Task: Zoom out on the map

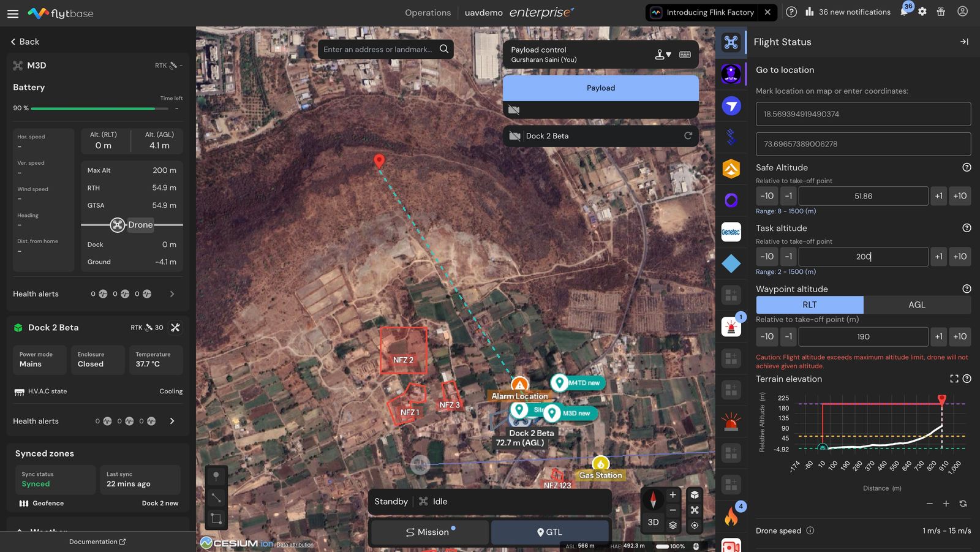Action: click(673, 510)
